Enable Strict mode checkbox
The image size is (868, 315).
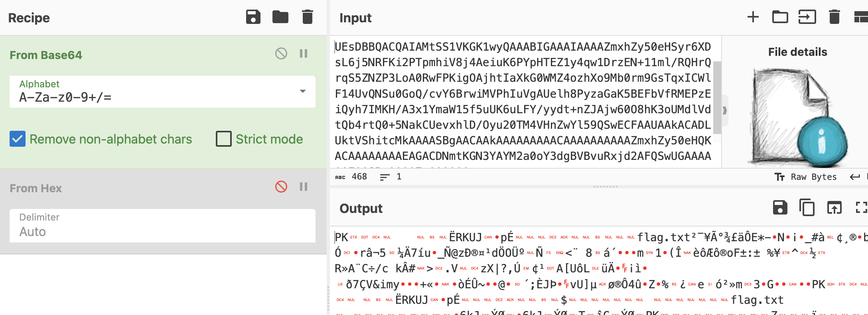[x=224, y=139]
